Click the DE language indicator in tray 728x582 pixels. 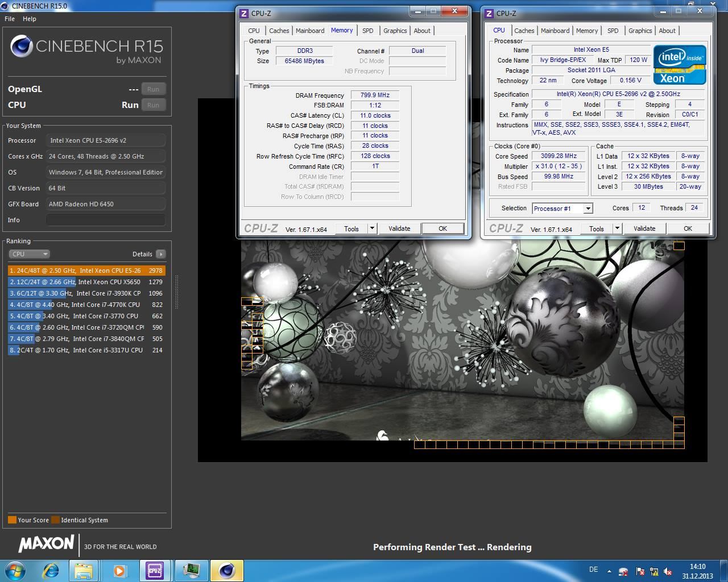[x=593, y=569]
